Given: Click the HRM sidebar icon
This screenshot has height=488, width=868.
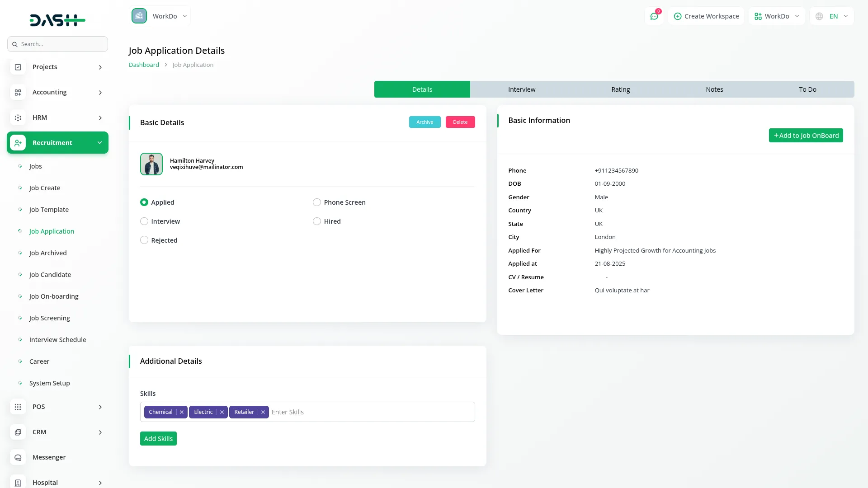Looking at the screenshot, I should tap(18, 117).
